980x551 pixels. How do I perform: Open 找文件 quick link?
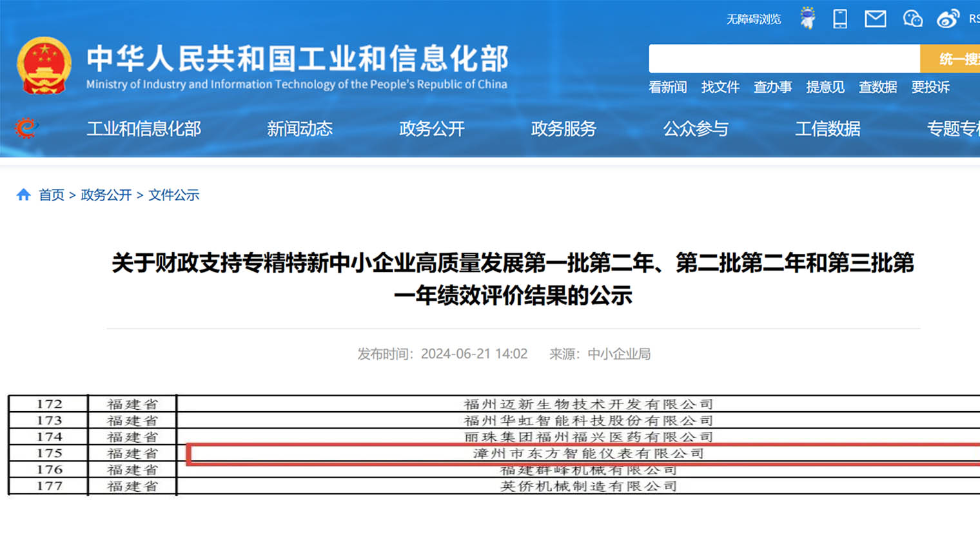click(x=720, y=87)
